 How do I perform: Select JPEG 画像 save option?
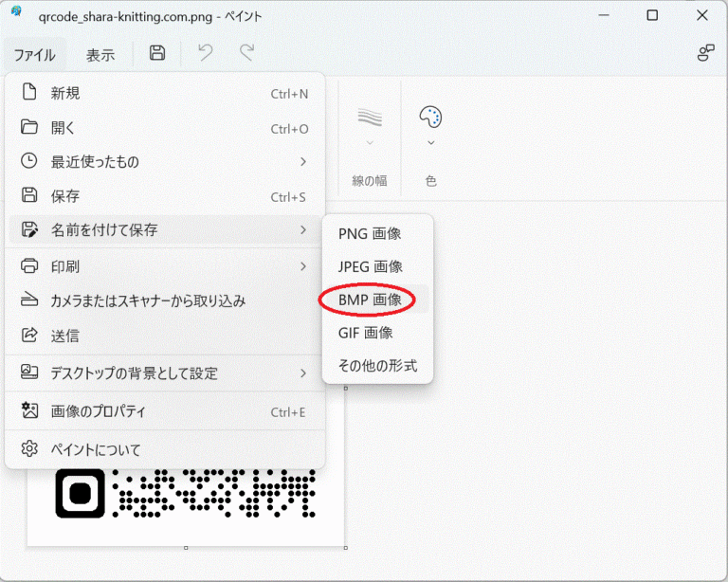click(371, 266)
